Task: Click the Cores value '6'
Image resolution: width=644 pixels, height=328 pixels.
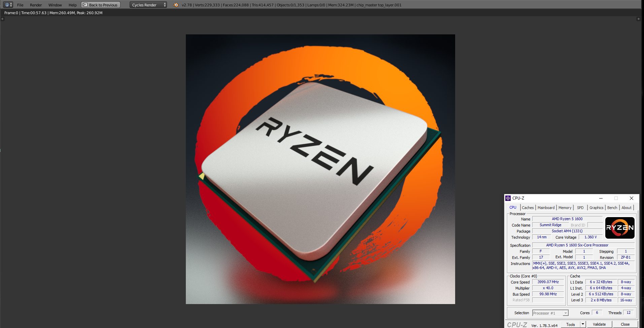Action: pos(597,313)
